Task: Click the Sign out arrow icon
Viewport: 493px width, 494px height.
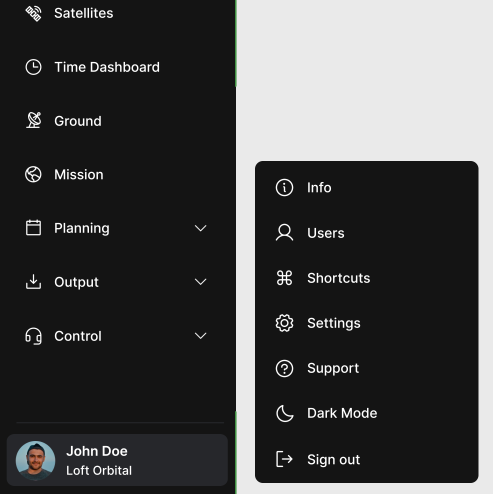Action: pos(284,459)
